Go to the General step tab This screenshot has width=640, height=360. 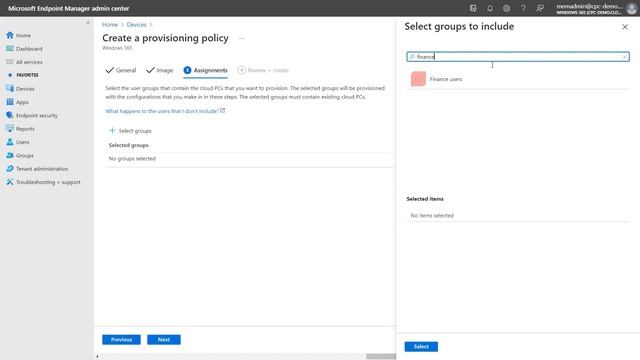coord(121,70)
